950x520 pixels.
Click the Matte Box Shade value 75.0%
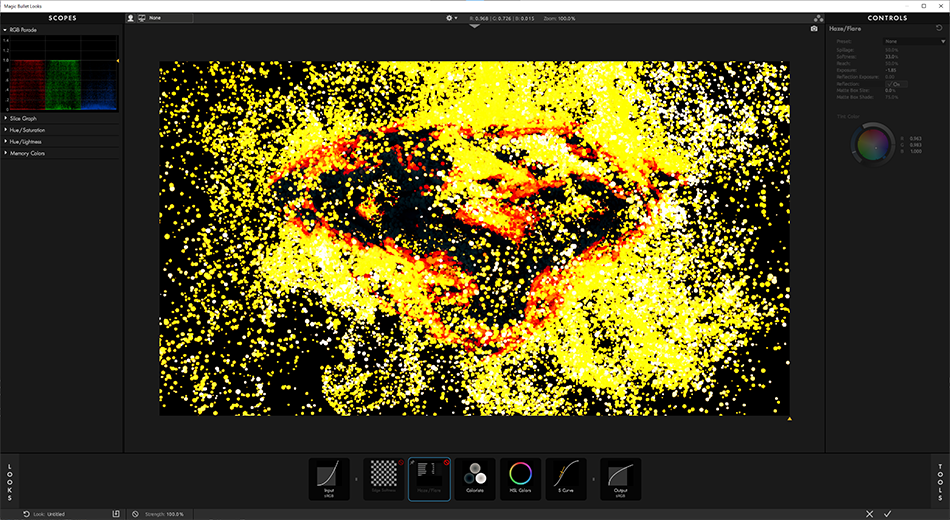pyautogui.click(x=891, y=97)
